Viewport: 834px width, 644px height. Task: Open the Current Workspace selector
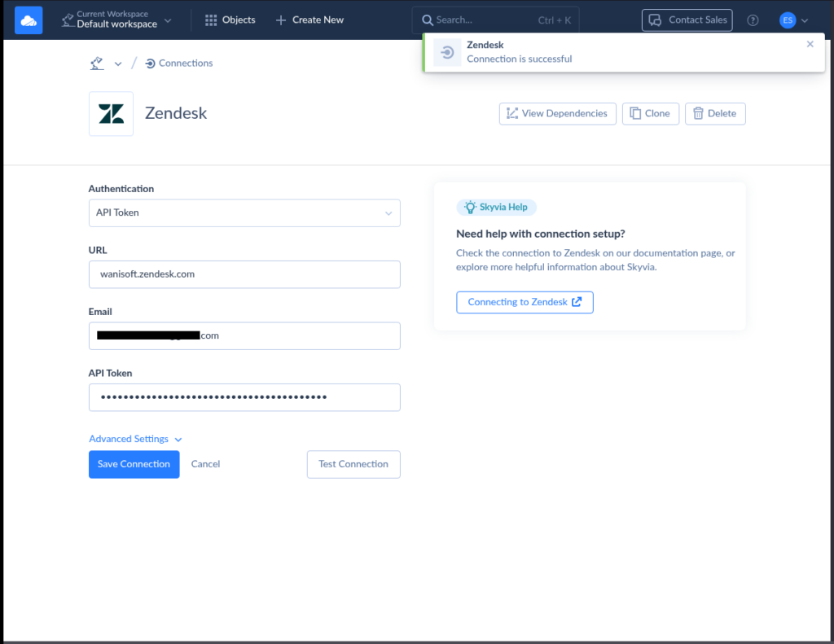point(117,20)
